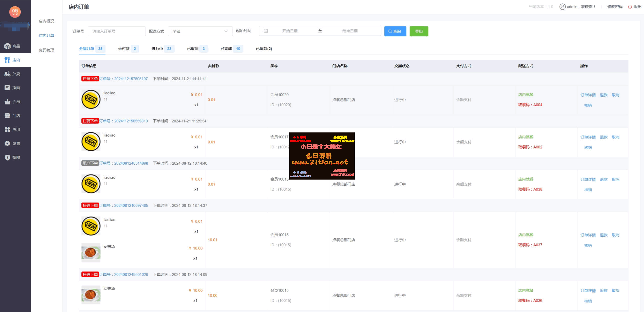Click inside the 订单号 order number input
Viewport: 644px width, 312px height.
[117, 31]
